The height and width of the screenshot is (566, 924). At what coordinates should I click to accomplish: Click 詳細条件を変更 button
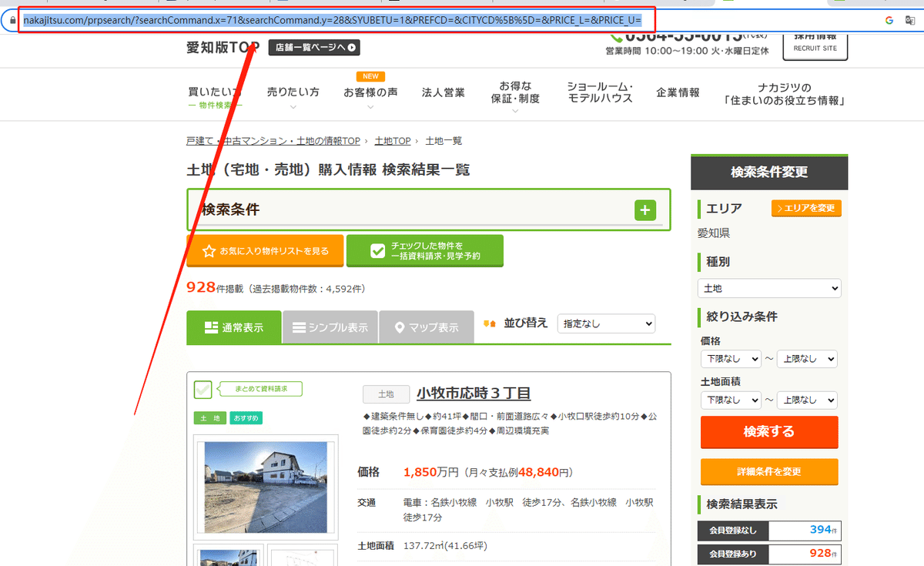coord(769,471)
